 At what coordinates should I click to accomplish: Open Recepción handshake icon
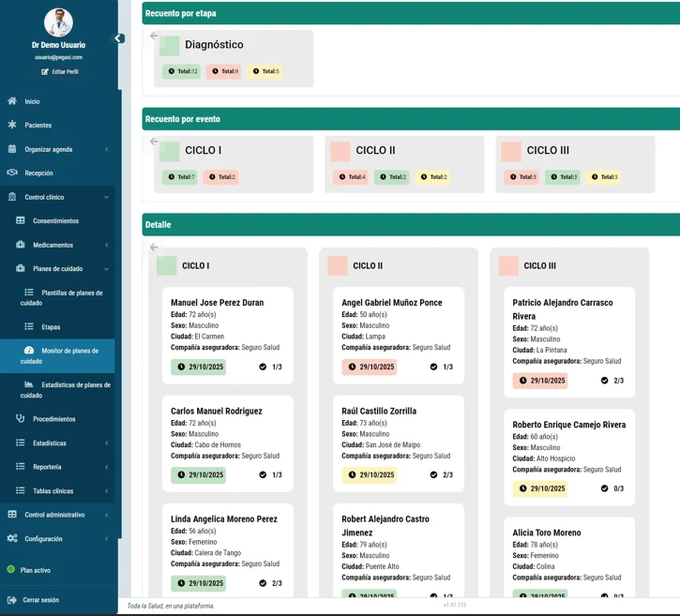(x=12, y=173)
